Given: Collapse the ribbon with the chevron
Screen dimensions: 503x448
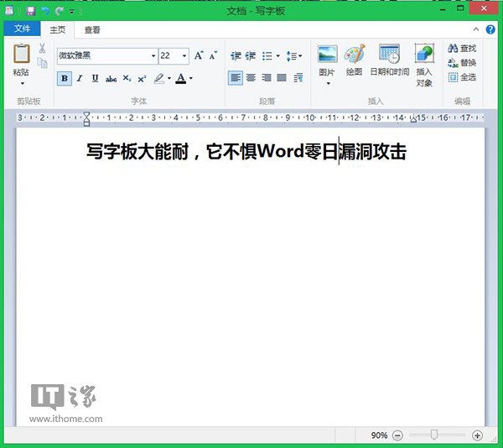Looking at the screenshot, I should 476,29.
